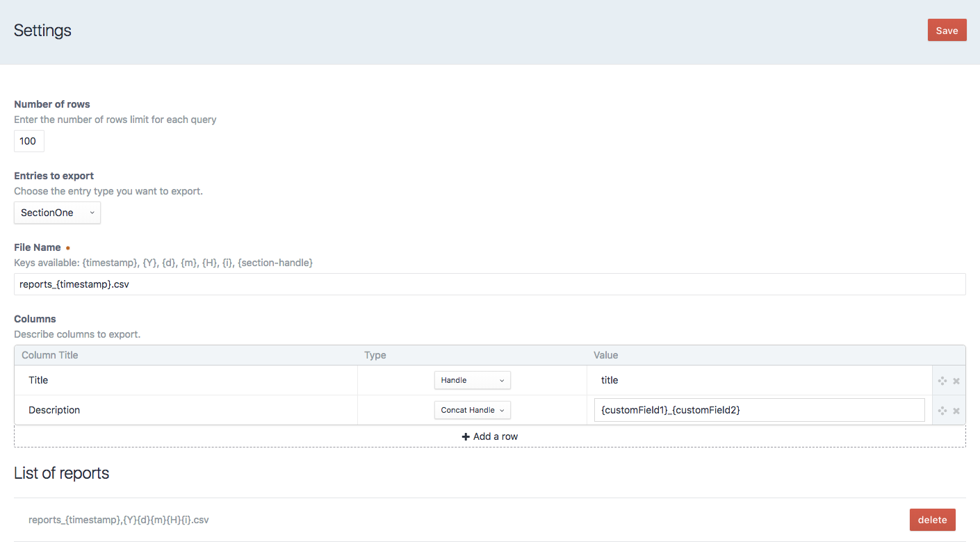Click the Type table header

tap(375, 355)
